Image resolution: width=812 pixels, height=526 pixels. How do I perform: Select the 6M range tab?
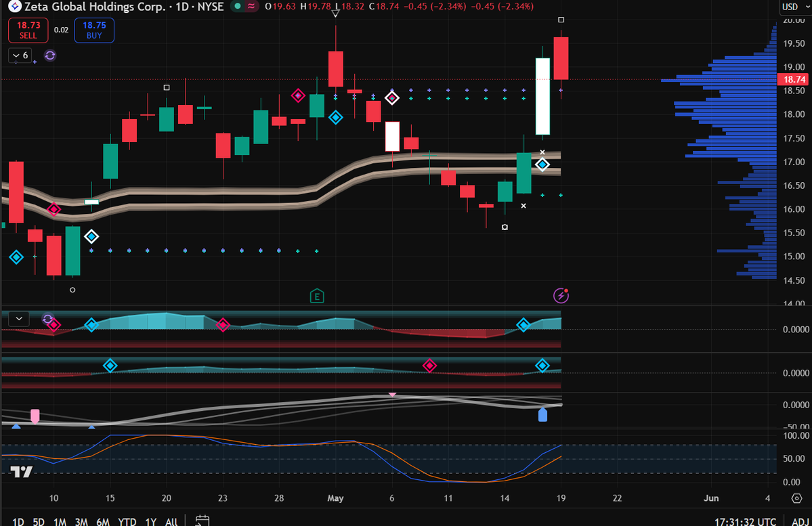coord(102,521)
